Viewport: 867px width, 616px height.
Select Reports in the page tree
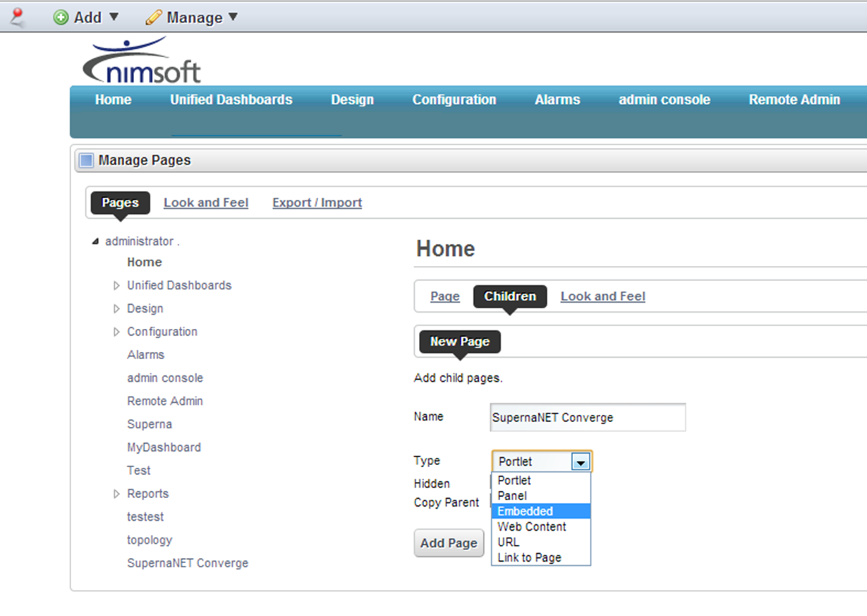pos(148,494)
